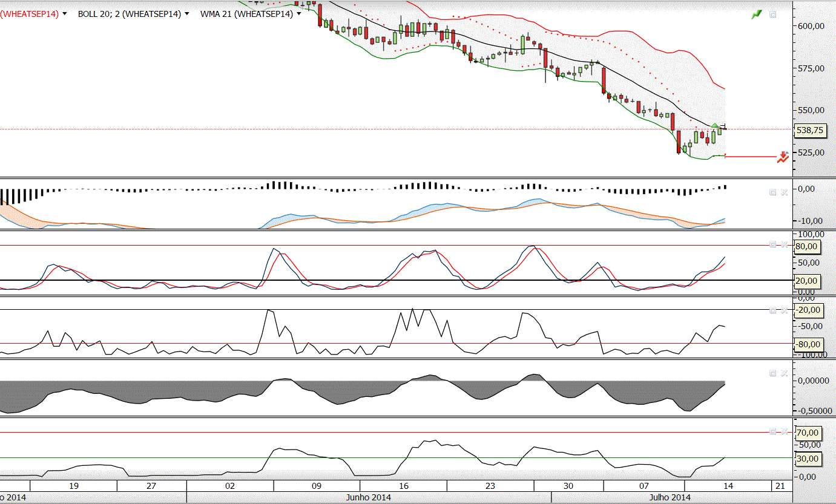Maximize the bottom indicator panel
The image size is (836, 504).
773,431
